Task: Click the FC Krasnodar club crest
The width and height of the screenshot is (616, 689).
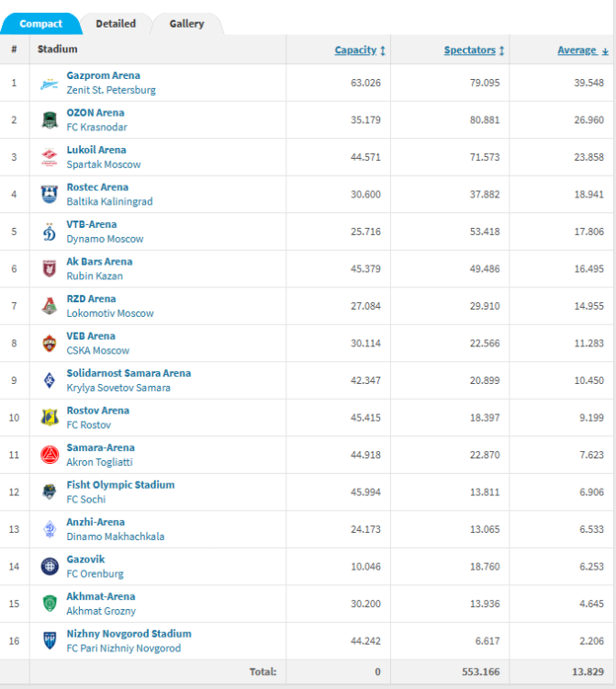Action: point(49,120)
